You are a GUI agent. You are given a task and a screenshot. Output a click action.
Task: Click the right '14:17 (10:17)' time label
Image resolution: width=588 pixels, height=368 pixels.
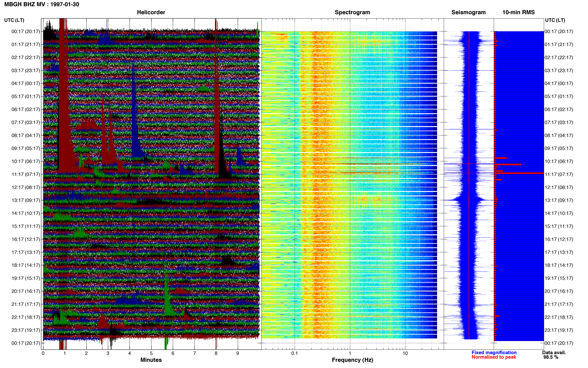coord(559,213)
